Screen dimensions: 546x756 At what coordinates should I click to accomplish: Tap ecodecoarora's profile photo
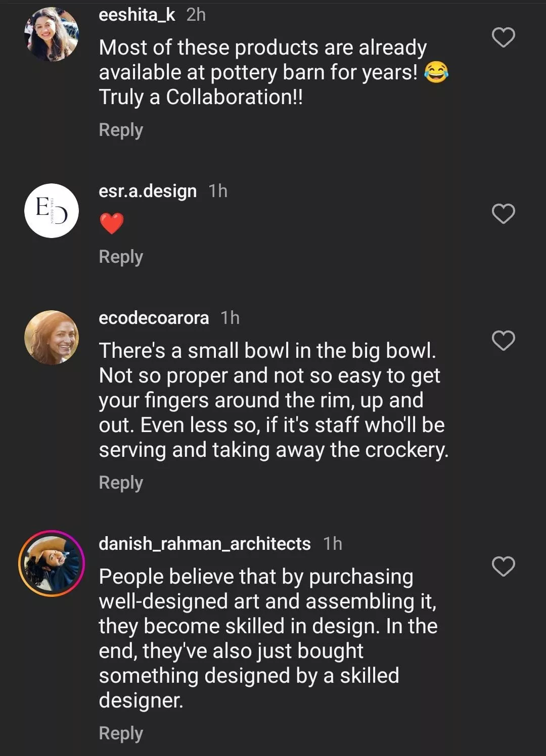click(52, 337)
